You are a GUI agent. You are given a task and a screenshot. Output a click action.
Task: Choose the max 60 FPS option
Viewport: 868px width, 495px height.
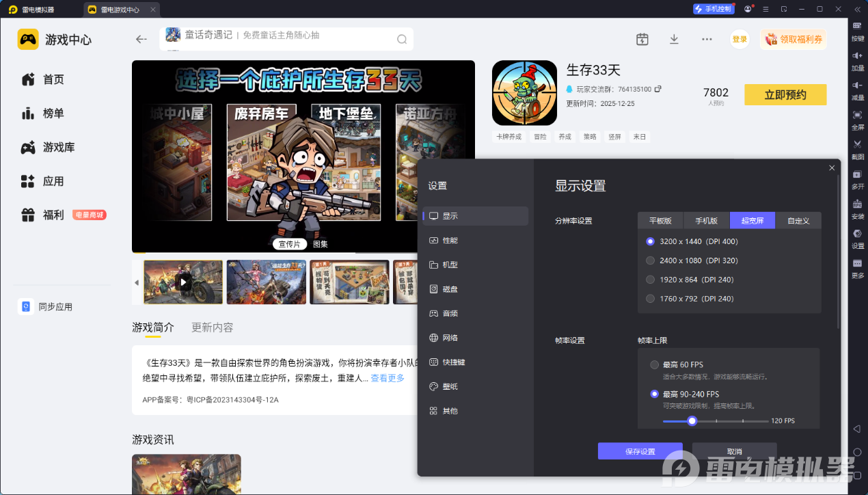click(655, 364)
